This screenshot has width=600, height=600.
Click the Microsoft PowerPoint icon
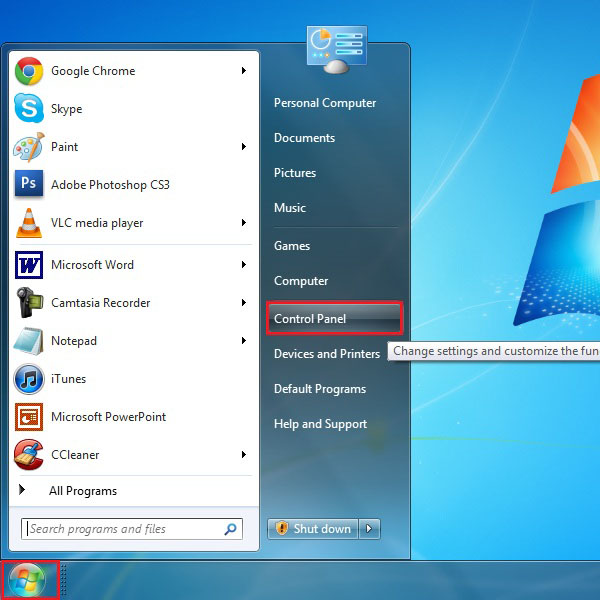pyautogui.click(x=29, y=417)
